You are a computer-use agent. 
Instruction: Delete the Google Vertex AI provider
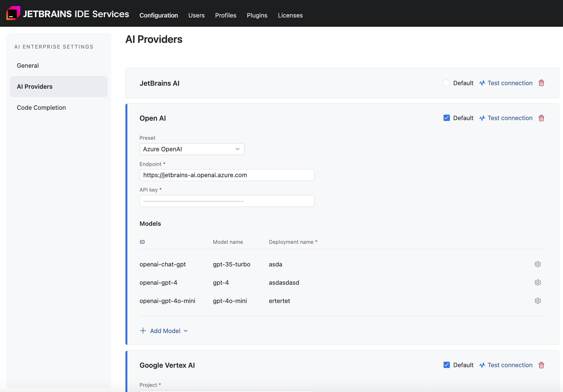tap(541, 365)
